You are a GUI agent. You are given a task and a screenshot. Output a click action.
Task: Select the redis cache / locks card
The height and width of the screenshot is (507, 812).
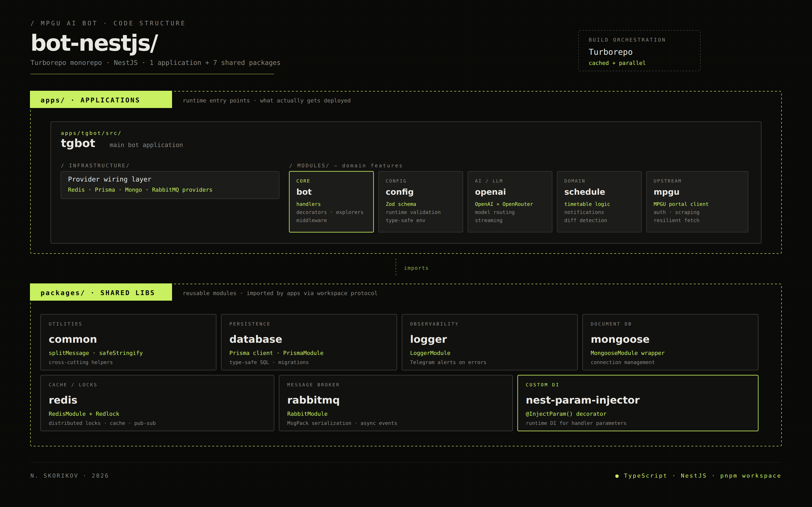point(157,403)
